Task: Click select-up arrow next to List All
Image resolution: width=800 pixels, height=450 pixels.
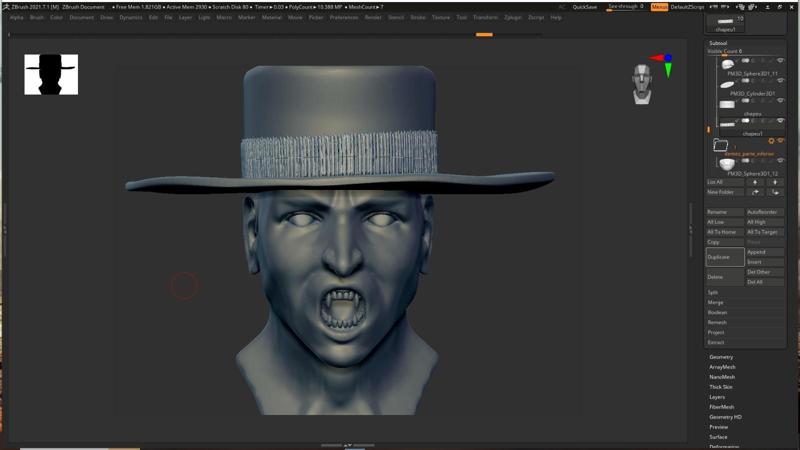Action: 755,182
